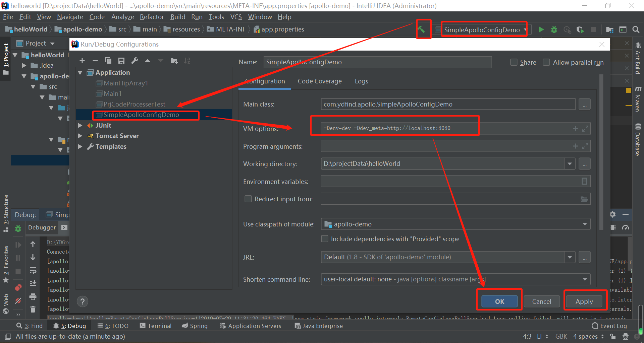Open run configuration selector SimpleApolloConfigDemo

482,30
